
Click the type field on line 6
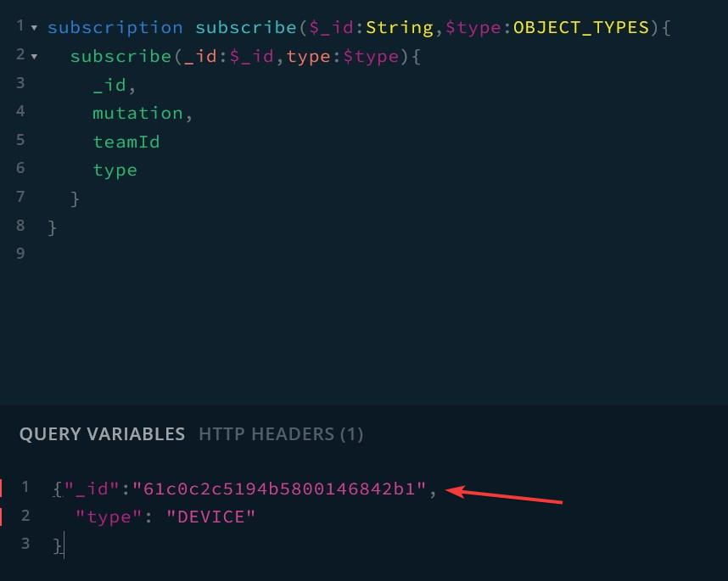115,169
